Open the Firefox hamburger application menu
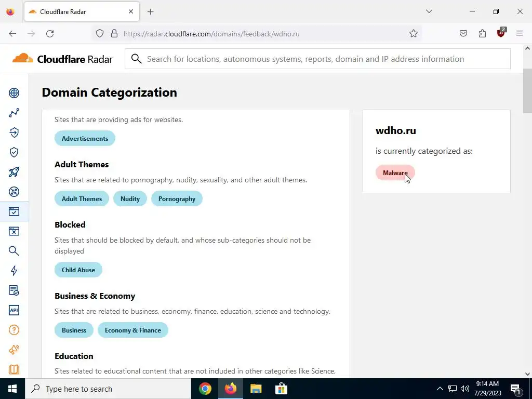532x399 pixels. [x=520, y=34]
